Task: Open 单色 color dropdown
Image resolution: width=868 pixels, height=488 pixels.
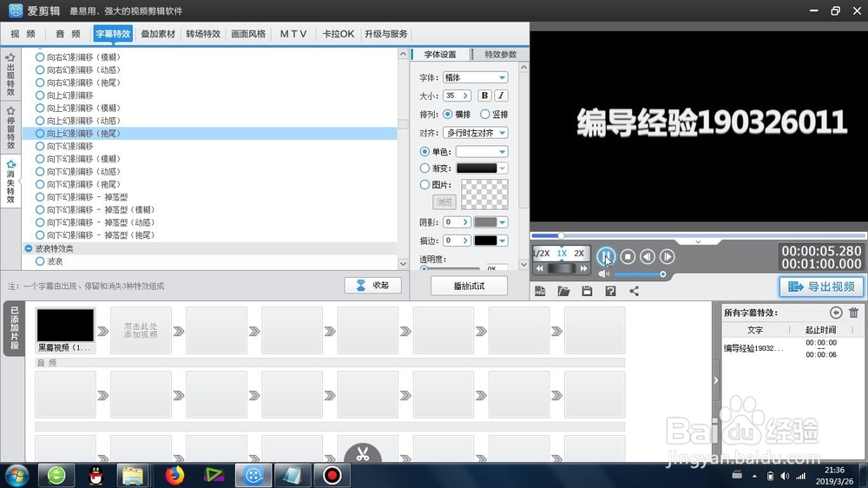Action: [482, 152]
